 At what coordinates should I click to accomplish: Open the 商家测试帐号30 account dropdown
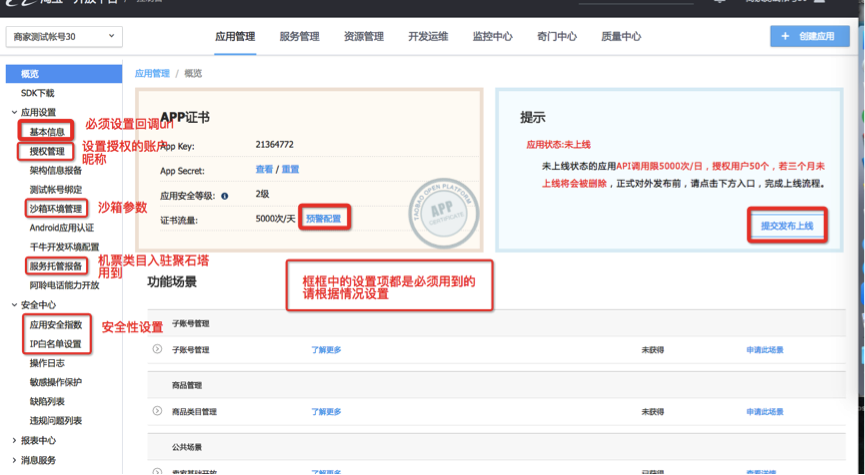point(64,36)
